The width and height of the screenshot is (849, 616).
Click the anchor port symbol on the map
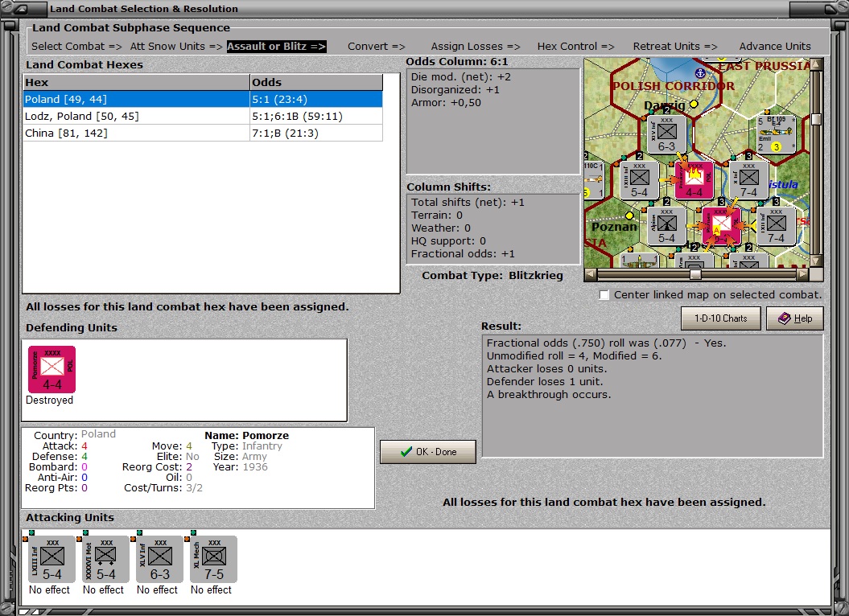[x=700, y=72]
